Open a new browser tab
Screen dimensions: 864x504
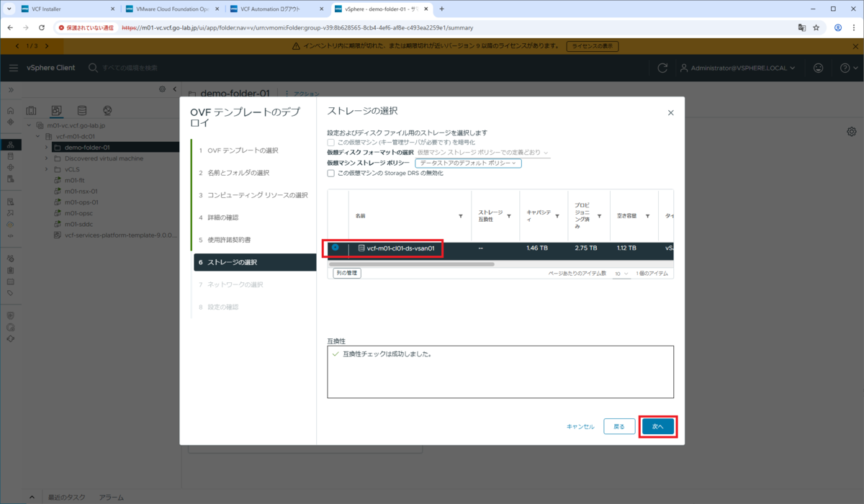(441, 9)
